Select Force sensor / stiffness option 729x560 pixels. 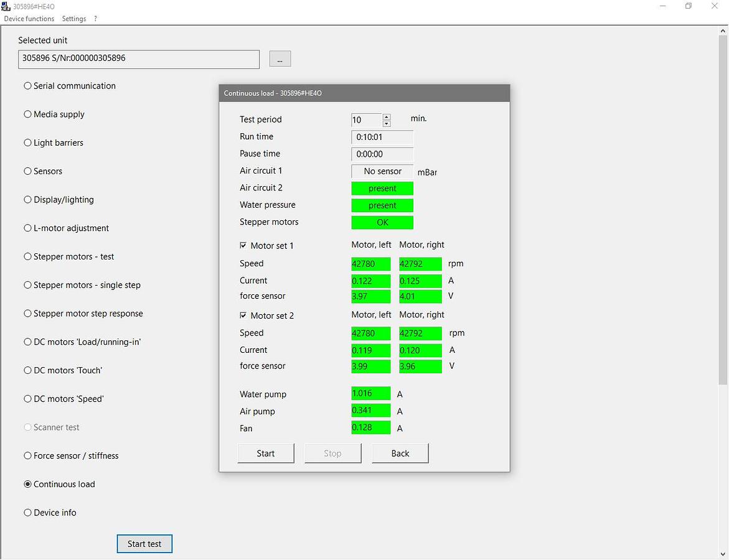[x=27, y=456]
